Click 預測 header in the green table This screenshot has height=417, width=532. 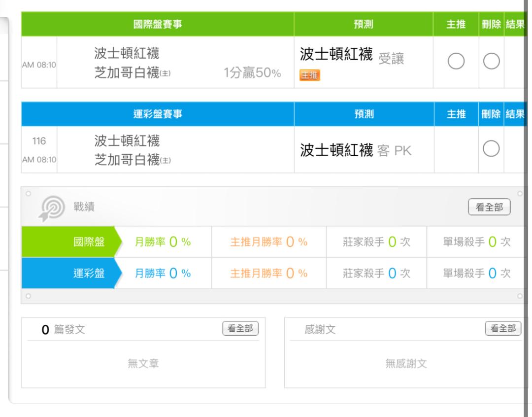pos(364,24)
